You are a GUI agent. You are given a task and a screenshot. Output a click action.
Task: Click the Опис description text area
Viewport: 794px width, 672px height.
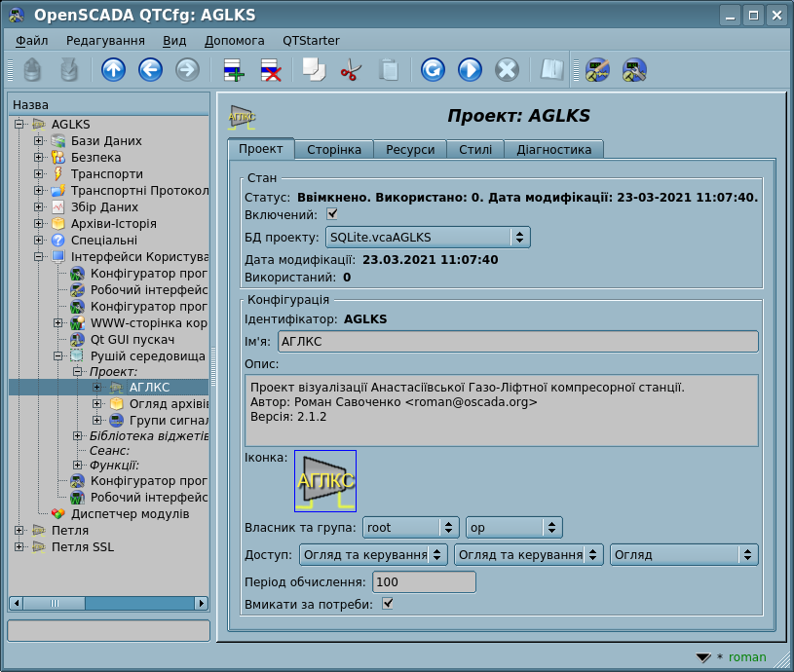point(502,410)
